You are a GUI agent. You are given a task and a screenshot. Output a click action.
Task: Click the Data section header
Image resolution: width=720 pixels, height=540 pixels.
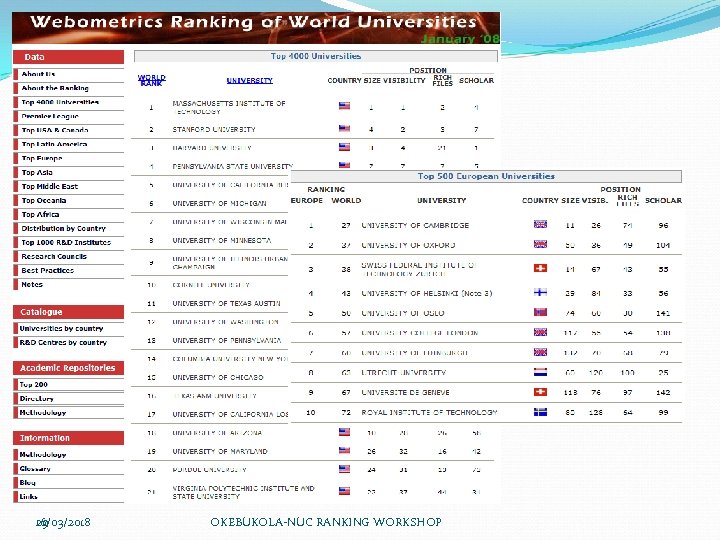[68, 57]
